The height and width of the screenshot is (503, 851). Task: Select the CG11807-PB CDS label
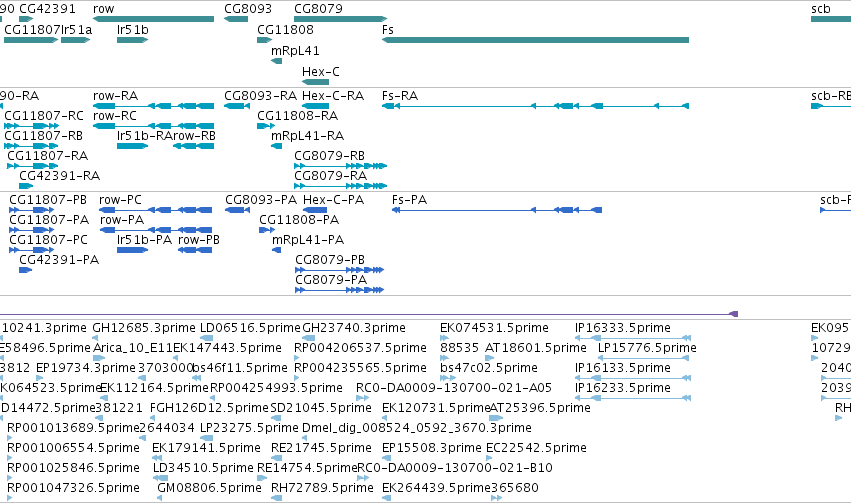click(48, 200)
